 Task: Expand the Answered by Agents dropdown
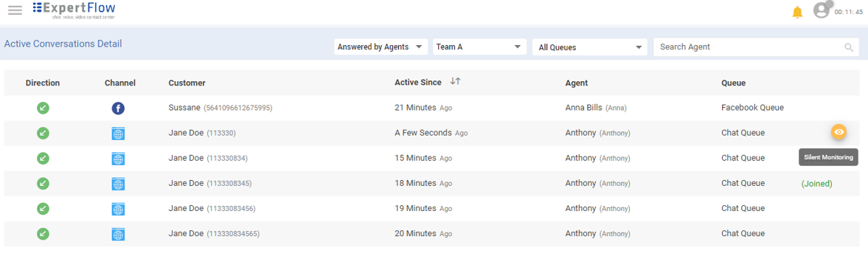[x=381, y=47]
